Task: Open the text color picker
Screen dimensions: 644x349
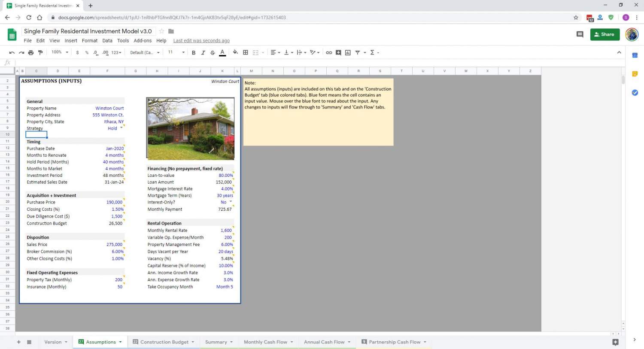Action: point(222,52)
